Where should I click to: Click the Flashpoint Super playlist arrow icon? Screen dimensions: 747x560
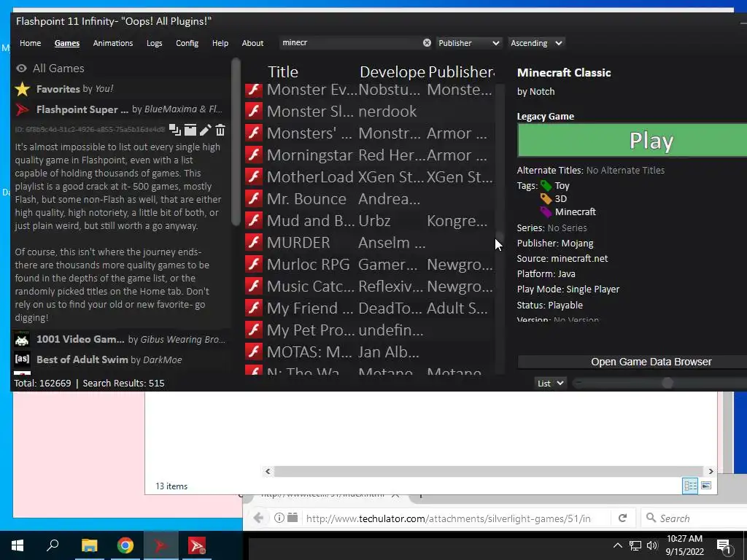click(x=23, y=109)
